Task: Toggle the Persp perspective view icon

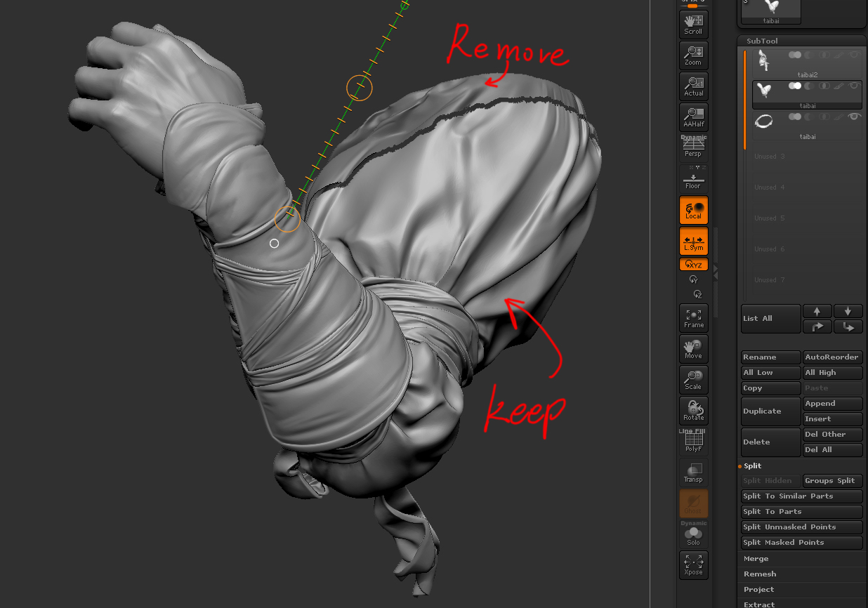Action: [x=693, y=147]
